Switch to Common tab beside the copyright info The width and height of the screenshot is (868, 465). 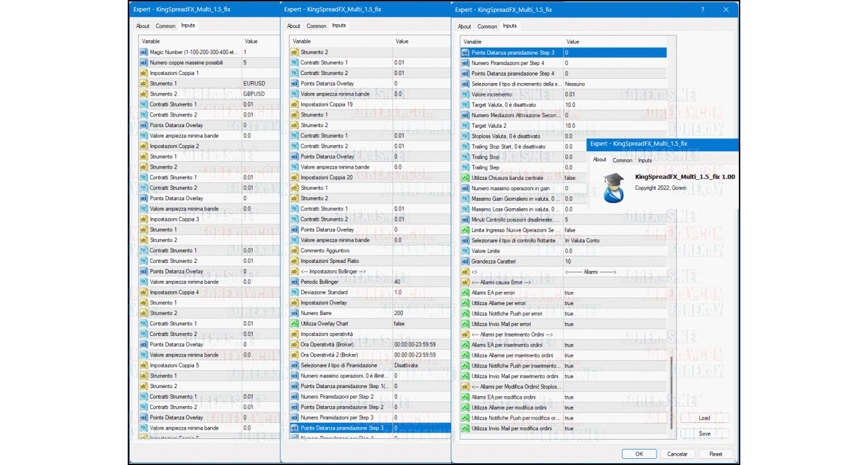[622, 161]
